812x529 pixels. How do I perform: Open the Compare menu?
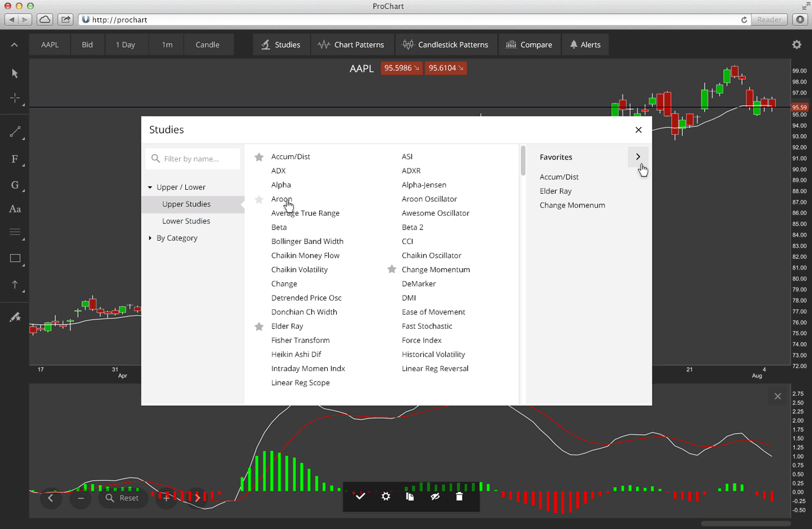(x=529, y=45)
